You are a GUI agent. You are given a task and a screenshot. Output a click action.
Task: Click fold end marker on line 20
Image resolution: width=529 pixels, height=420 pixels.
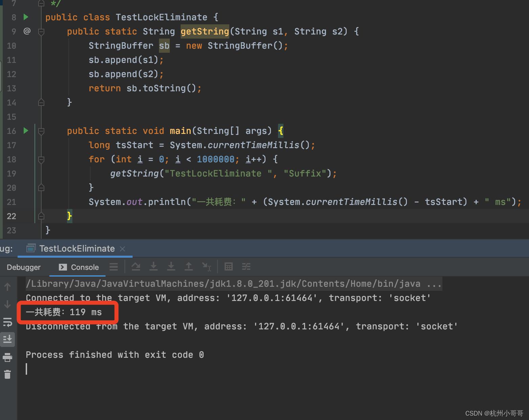click(41, 187)
